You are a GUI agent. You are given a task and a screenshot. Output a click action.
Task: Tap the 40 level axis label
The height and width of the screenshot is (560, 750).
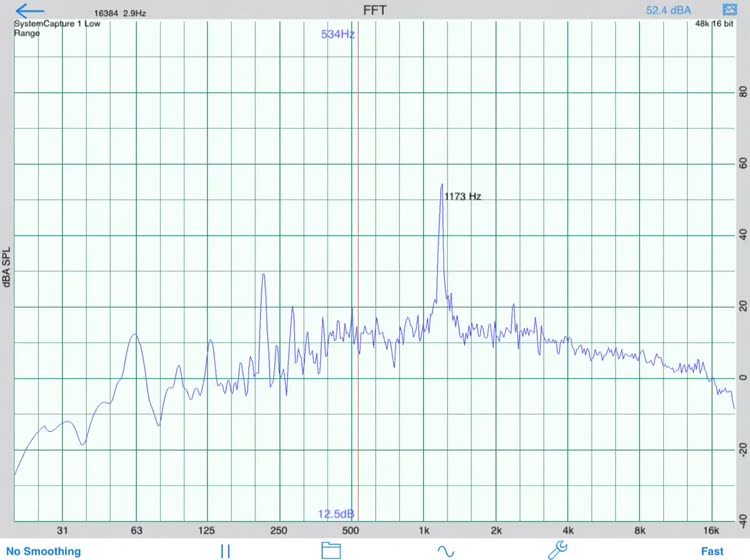pos(743,235)
